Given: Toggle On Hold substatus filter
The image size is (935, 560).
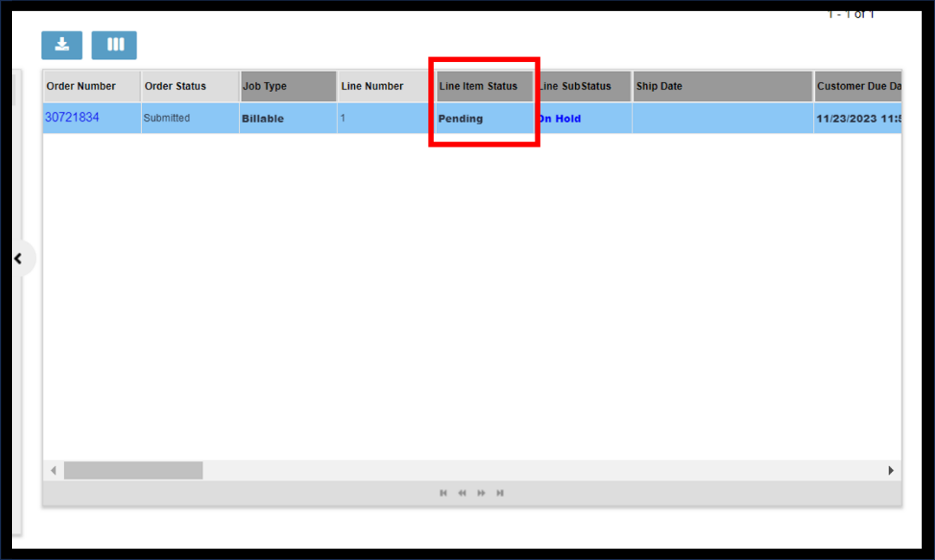Looking at the screenshot, I should pos(560,118).
